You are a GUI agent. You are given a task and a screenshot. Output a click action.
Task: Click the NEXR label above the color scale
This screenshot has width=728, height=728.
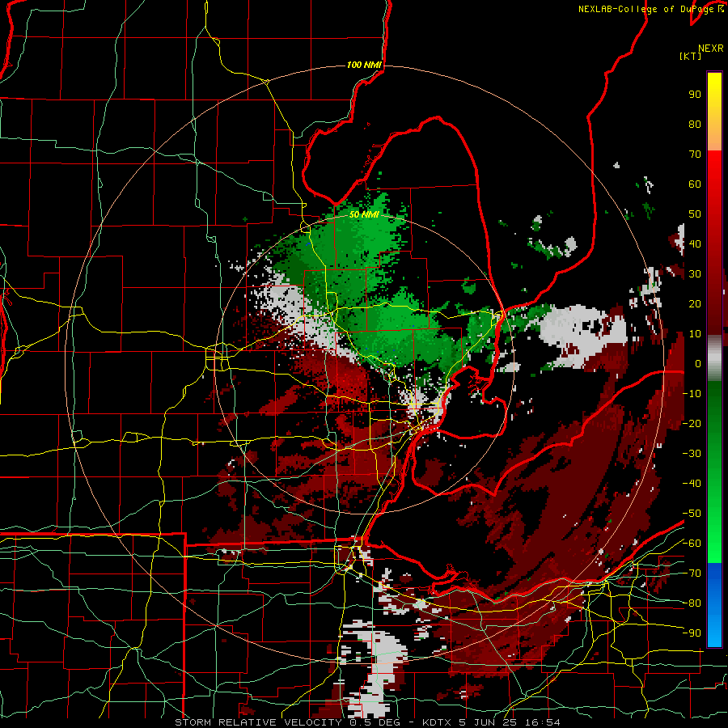(710, 48)
